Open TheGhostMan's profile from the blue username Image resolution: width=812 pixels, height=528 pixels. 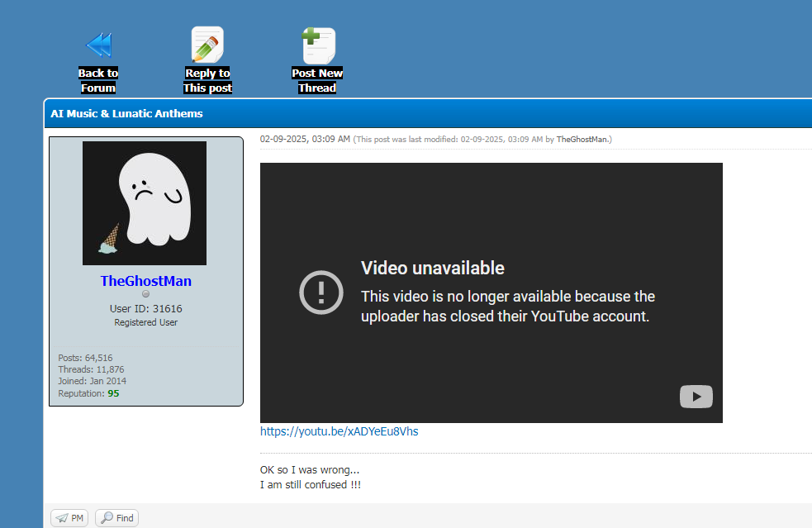(x=146, y=281)
